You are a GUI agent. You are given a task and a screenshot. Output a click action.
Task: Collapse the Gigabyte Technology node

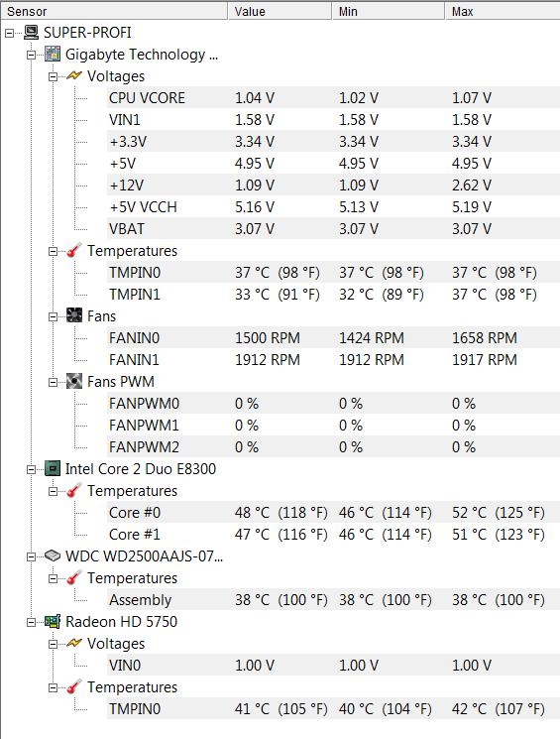click(x=31, y=56)
